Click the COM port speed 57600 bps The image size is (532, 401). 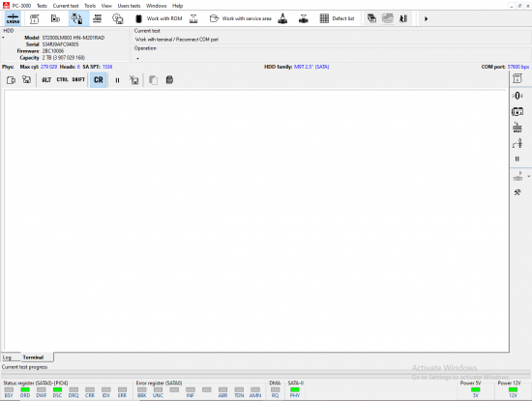(518, 67)
